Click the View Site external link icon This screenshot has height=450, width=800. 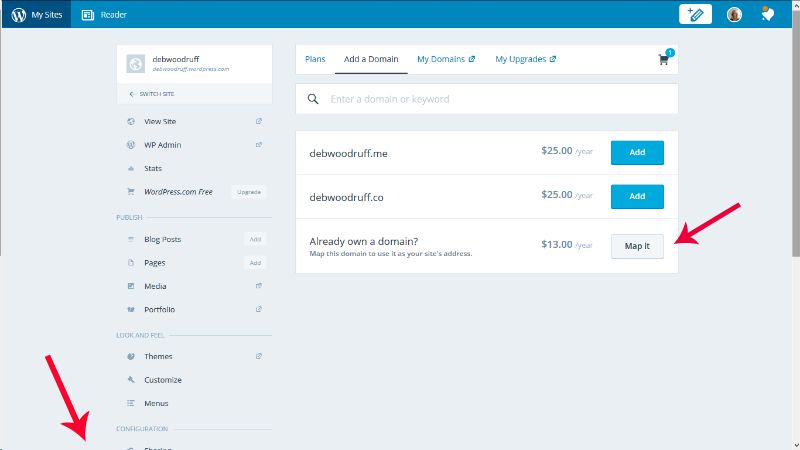259,121
